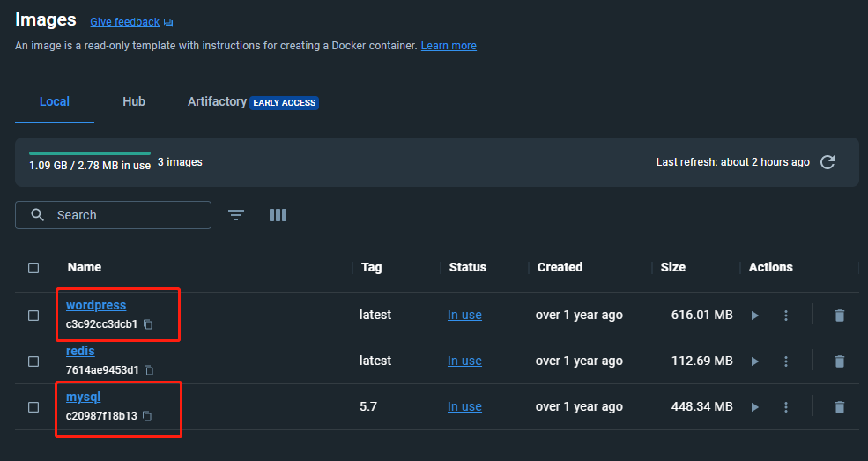
Task: Run the mysql image
Action: (x=754, y=407)
